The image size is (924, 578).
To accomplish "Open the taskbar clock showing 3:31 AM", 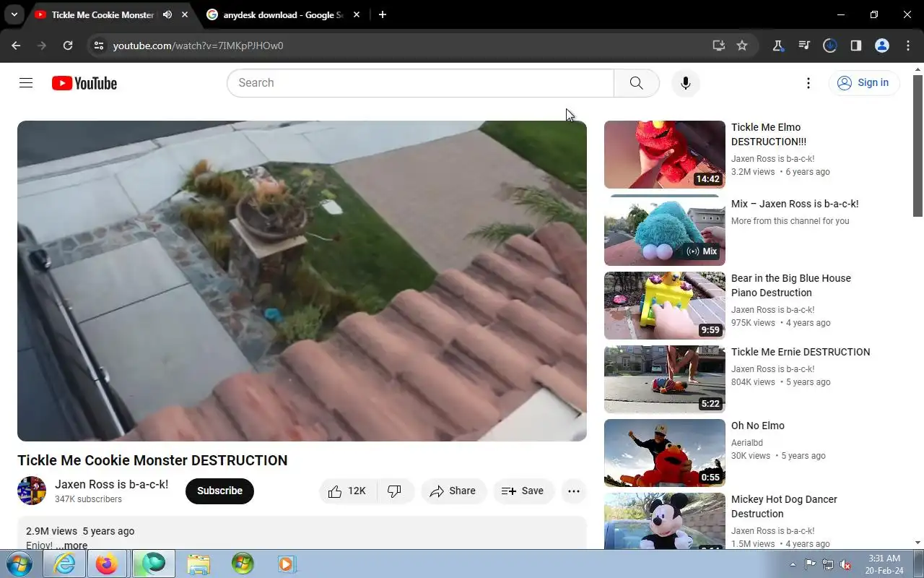I will 884,564.
